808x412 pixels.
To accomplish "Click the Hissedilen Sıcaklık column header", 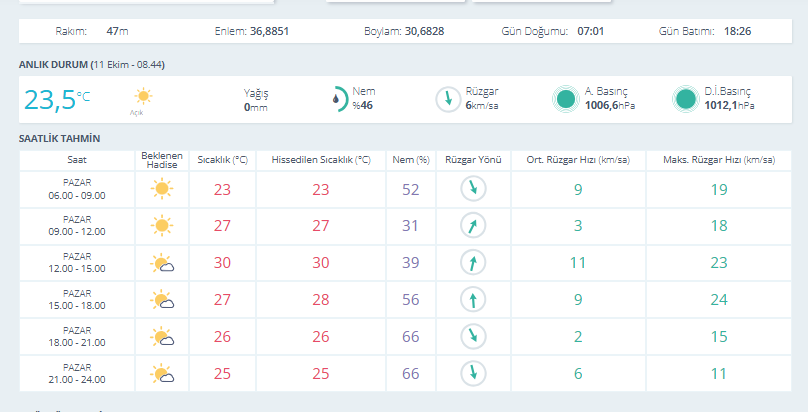I will tap(321, 160).
